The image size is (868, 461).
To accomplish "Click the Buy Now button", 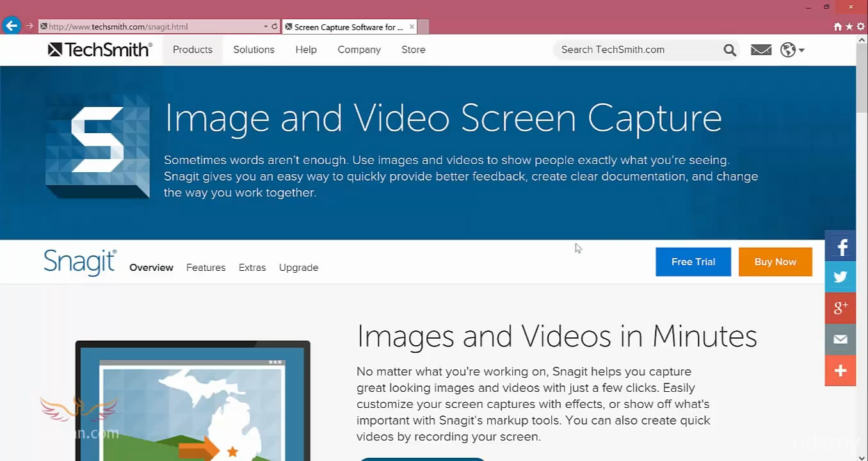I will [775, 262].
